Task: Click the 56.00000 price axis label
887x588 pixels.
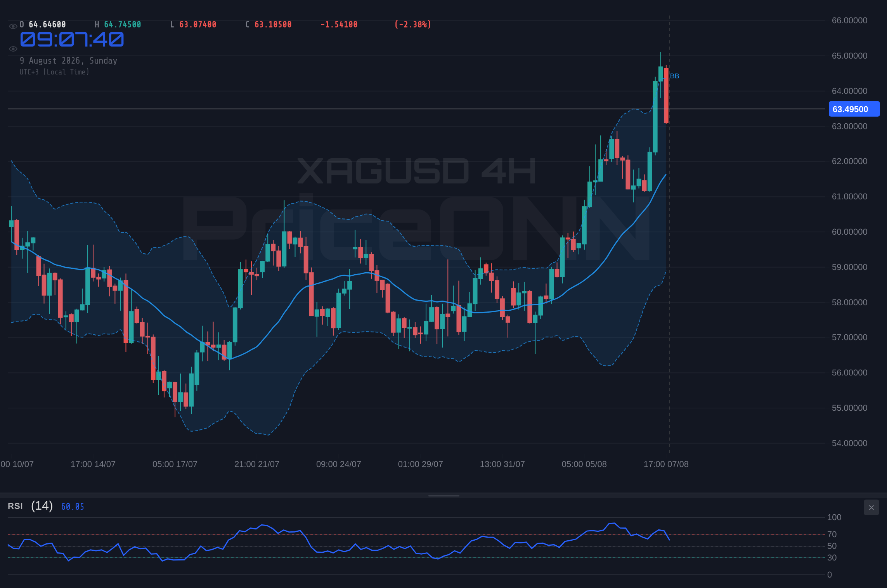Action: (849, 373)
